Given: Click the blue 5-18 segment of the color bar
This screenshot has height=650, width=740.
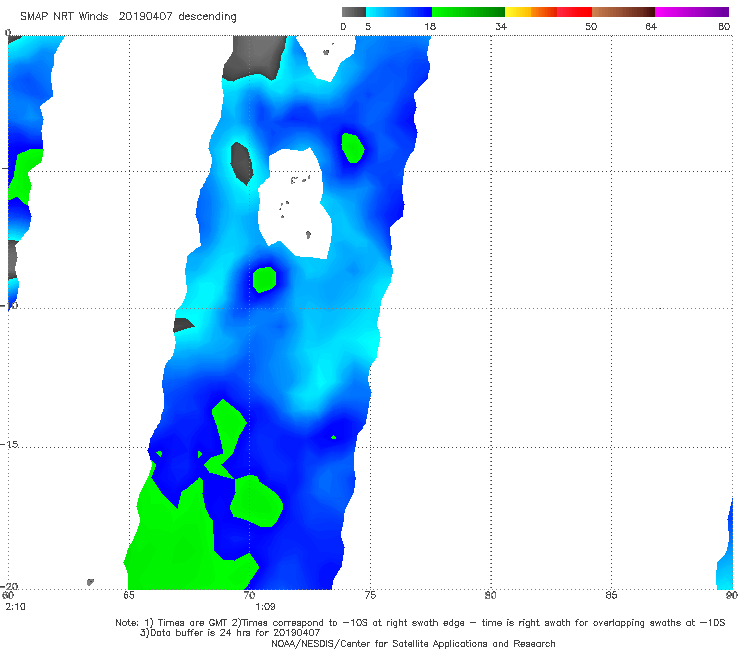Looking at the screenshot, I should click(399, 12).
